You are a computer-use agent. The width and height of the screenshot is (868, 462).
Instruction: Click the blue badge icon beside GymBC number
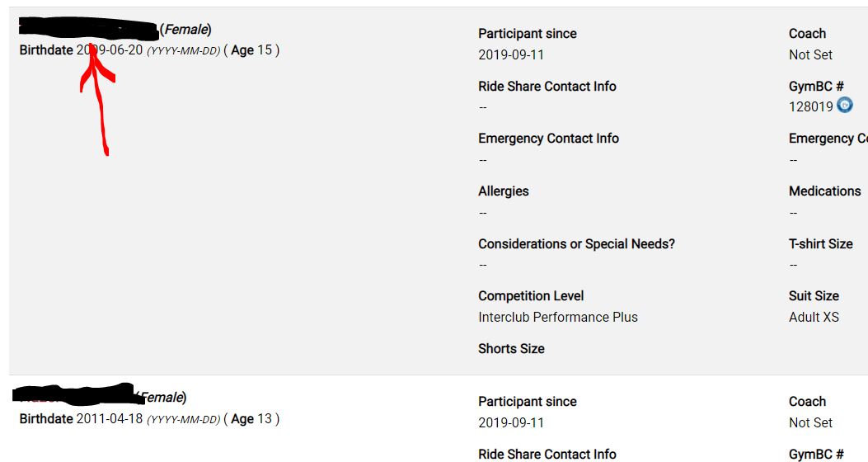coord(845,106)
